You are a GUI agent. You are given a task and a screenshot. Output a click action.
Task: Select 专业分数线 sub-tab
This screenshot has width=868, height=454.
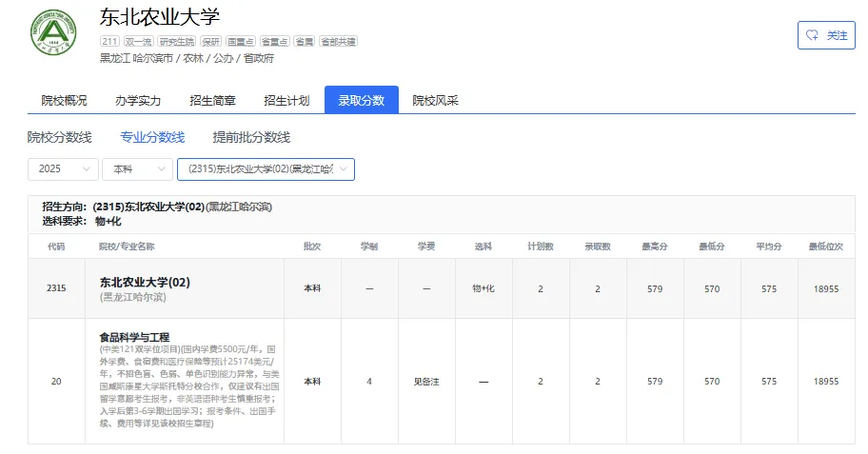tap(152, 137)
